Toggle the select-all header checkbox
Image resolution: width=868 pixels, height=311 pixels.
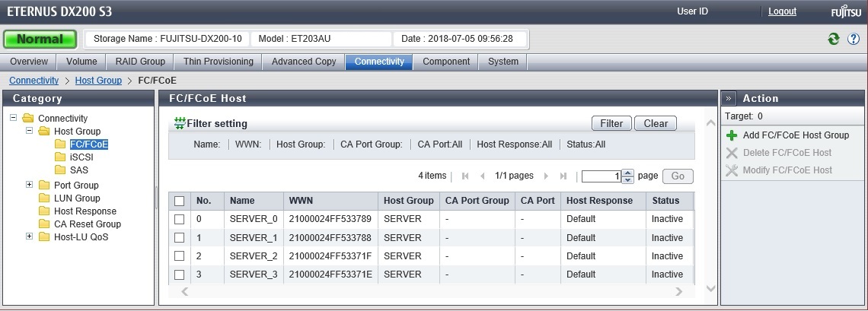[180, 201]
